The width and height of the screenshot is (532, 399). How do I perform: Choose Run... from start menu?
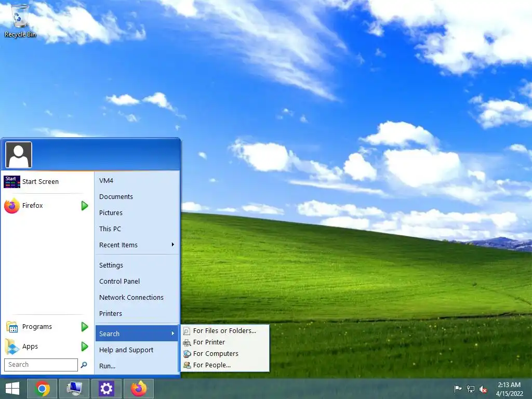coord(137,366)
